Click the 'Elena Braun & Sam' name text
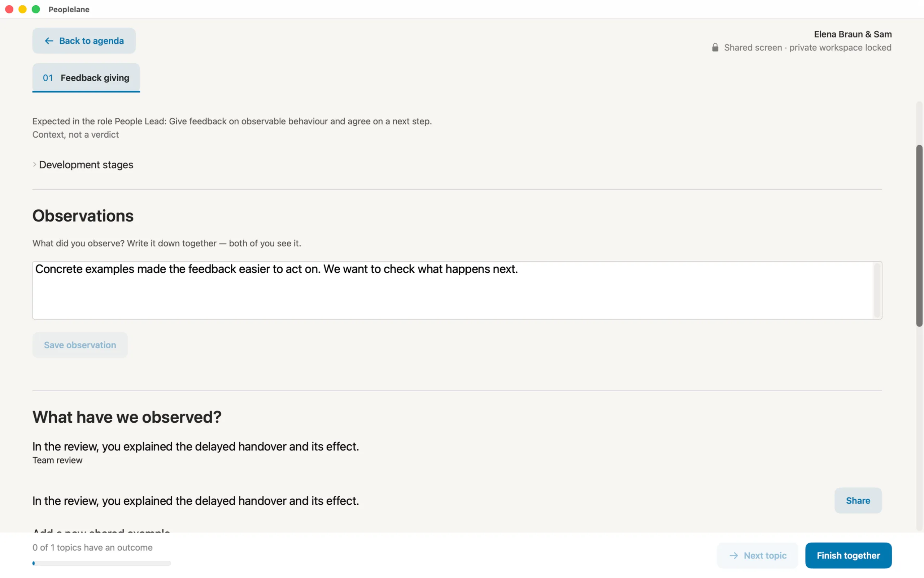The height and width of the screenshot is (578, 924). pos(853,34)
